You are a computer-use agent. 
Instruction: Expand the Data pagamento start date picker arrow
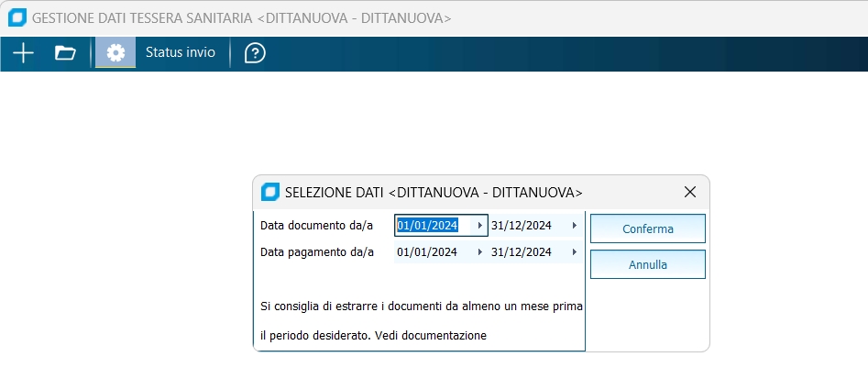click(x=479, y=252)
